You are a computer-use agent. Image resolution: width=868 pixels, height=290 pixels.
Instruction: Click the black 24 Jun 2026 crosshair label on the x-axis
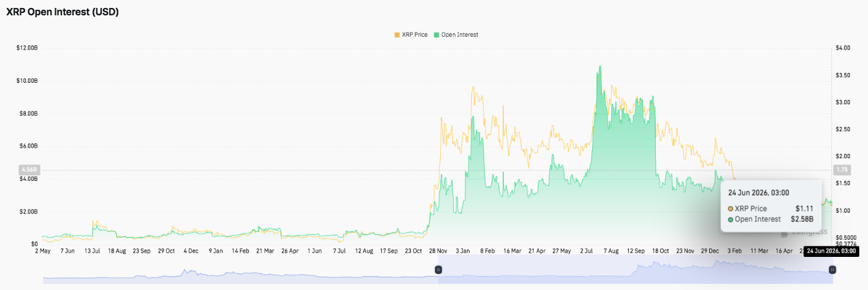(832, 251)
